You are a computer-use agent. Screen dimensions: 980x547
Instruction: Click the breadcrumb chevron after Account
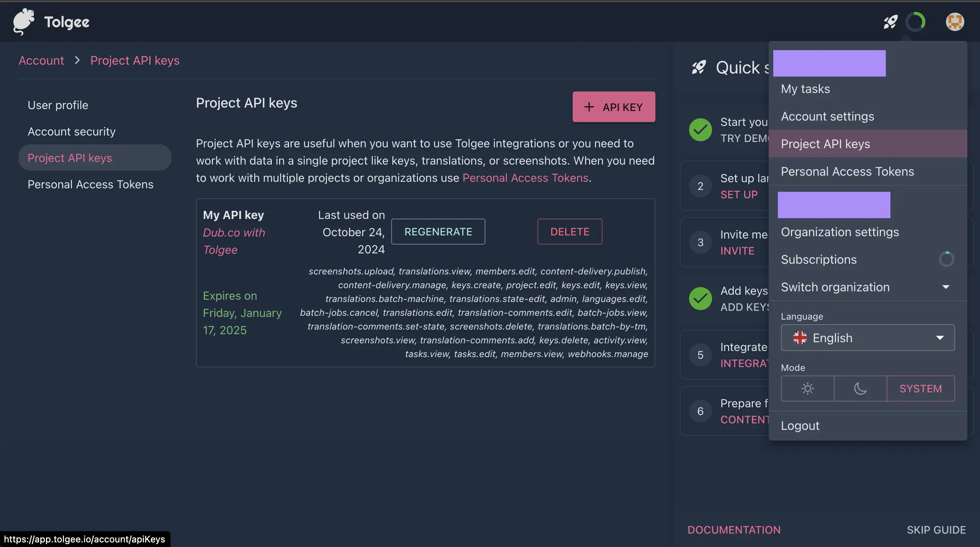click(77, 60)
